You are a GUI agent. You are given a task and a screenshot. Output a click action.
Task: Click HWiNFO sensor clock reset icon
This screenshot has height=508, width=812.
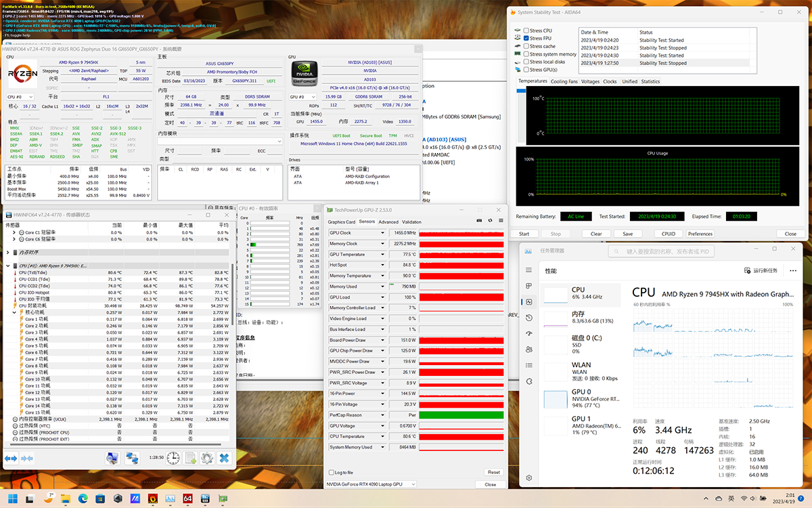point(174,459)
